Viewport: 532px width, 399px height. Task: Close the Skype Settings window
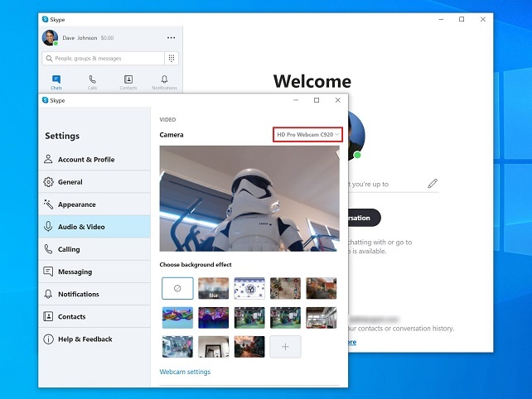[x=337, y=100]
